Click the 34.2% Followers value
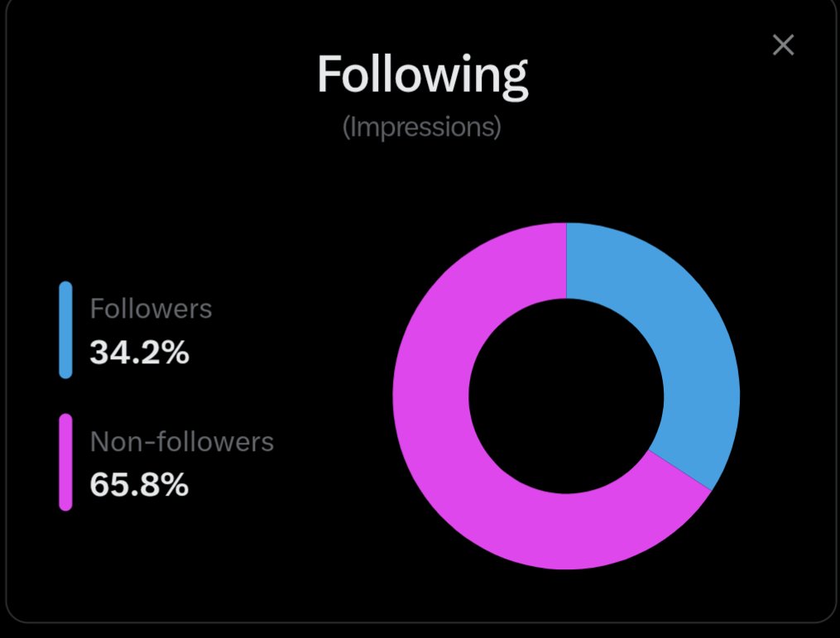 (139, 353)
